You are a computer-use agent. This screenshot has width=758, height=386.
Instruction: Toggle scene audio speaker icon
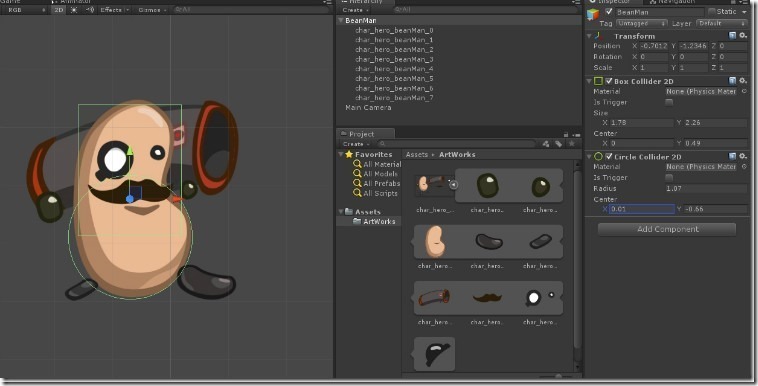tap(90, 10)
